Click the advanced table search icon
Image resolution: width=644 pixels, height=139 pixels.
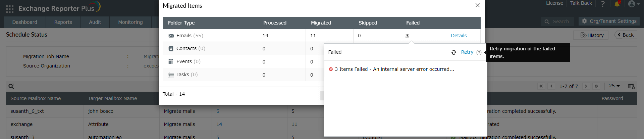click(x=11, y=86)
